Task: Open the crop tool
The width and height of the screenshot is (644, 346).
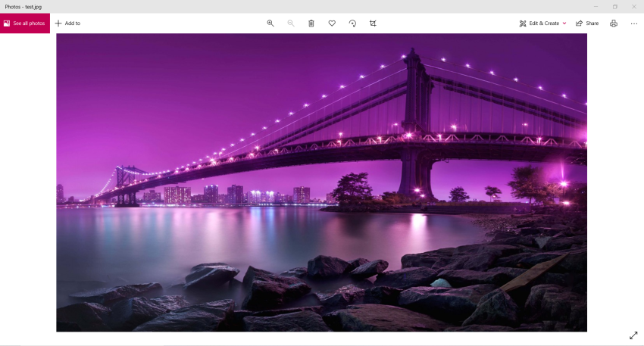Action: coord(373,23)
